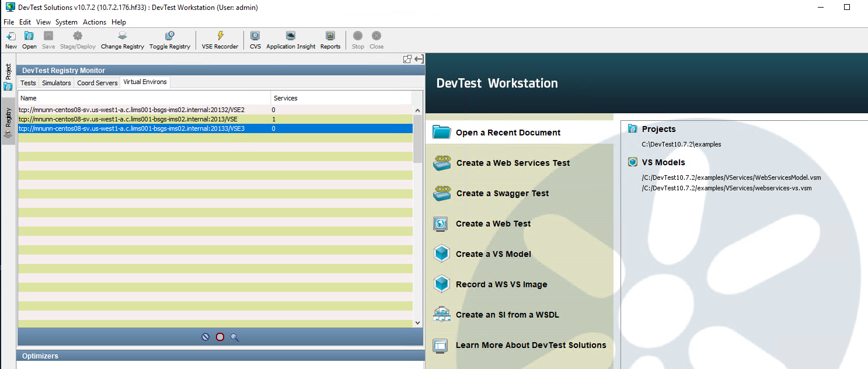Switch to the Coord Servers tab
868x369 pixels.
pyautogui.click(x=97, y=83)
